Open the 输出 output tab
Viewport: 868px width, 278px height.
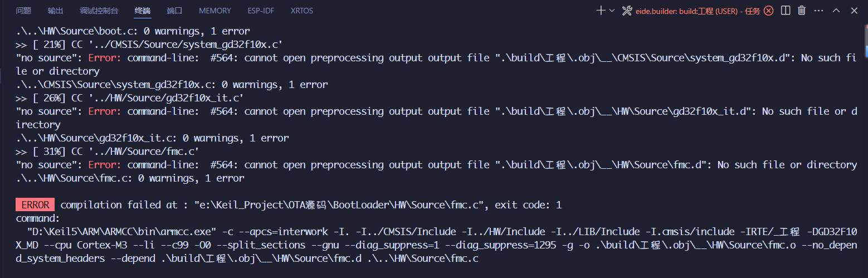[55, 11]
